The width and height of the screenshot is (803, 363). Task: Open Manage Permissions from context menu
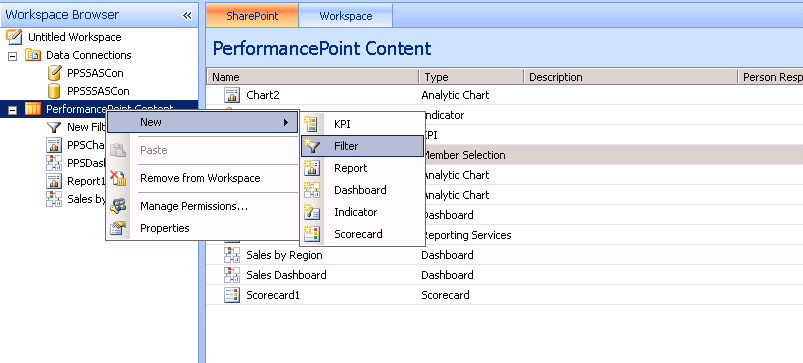coord(202,206)
